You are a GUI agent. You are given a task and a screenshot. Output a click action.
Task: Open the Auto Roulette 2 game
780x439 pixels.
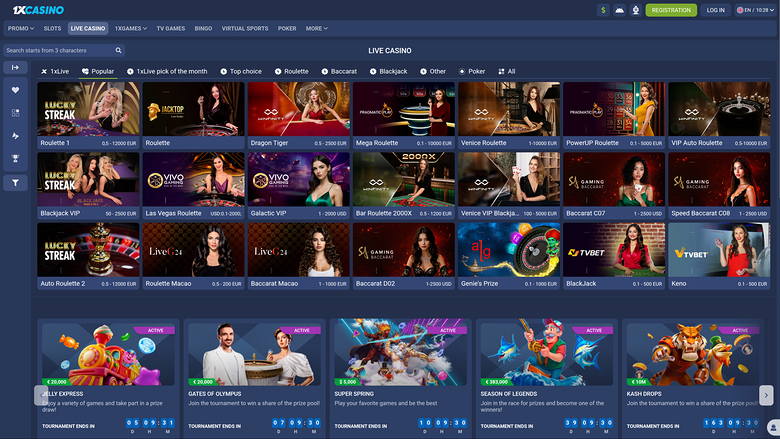click(88, 256)
